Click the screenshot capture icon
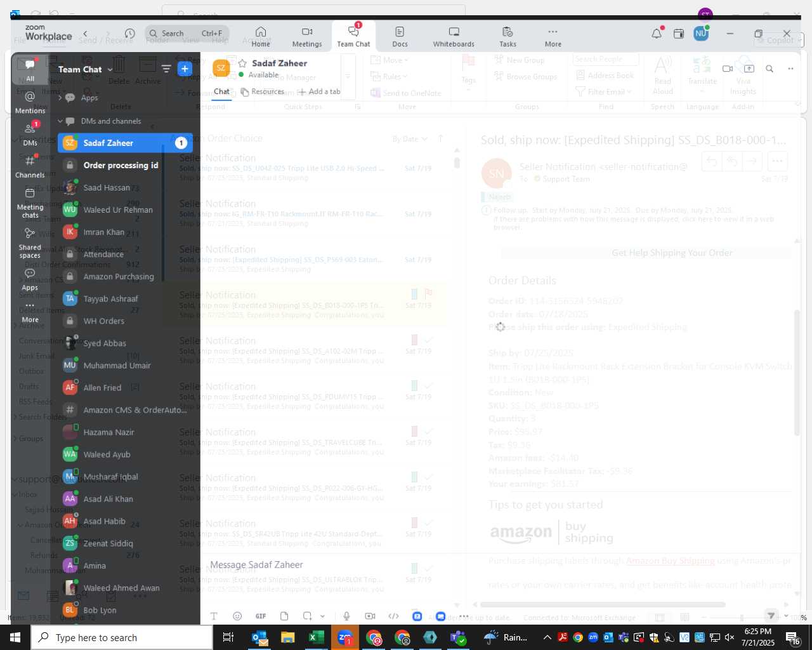The width and height of the screenshot is (812, 650). pyautogui.click(x=308, y=616)
